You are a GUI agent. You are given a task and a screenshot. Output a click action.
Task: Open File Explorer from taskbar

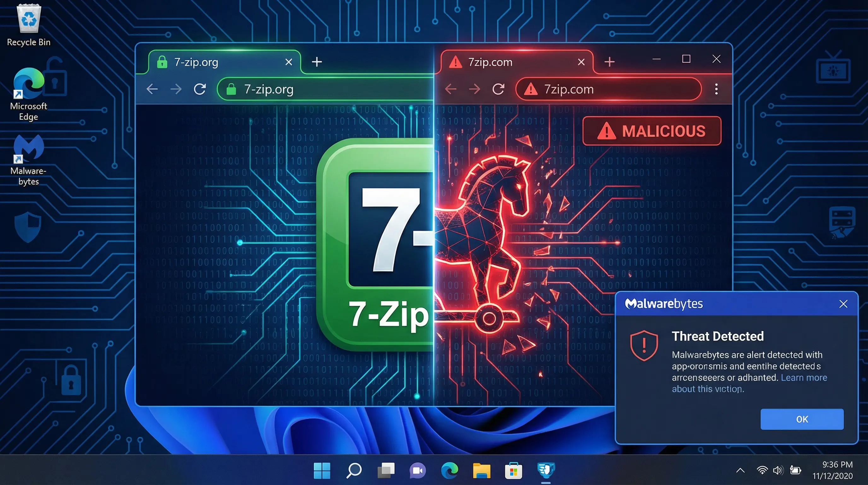tap(482, 470)
